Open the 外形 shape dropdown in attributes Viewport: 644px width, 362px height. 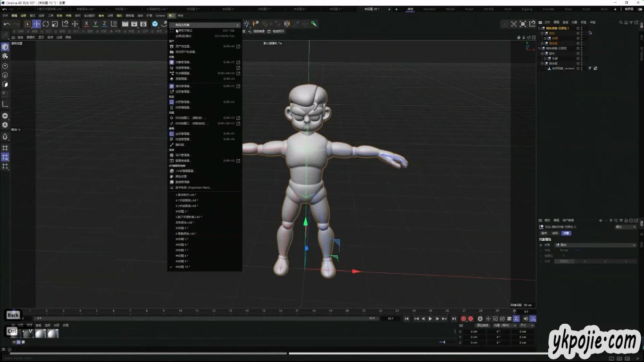pos(595,245)
